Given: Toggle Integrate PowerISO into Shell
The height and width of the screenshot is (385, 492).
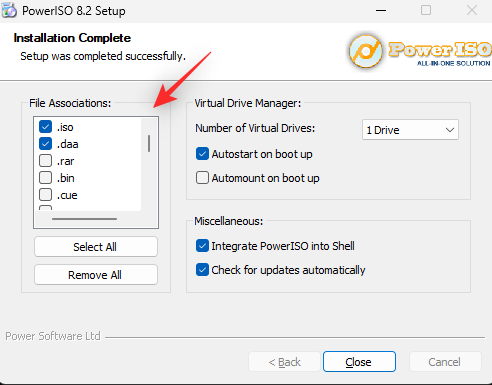Looking at the screenshot, I should click(202, 246).
